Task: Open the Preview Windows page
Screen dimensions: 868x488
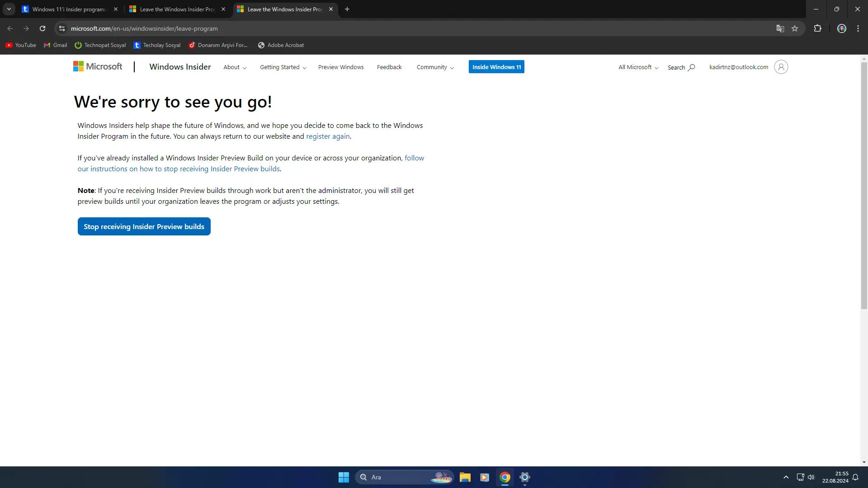Action: pyautogui.click(x=341, y=67)
